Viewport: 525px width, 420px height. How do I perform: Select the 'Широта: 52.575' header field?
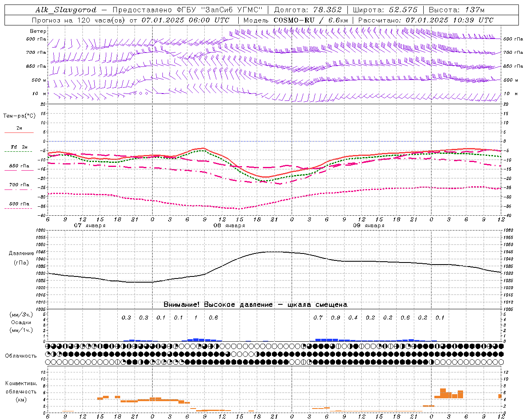(385, 10)
